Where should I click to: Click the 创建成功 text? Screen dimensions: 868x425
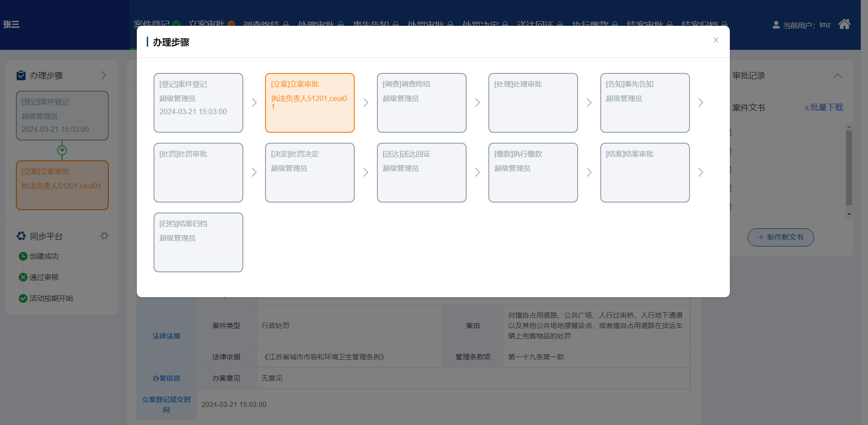pyautogui.click(x=44, y=256)
